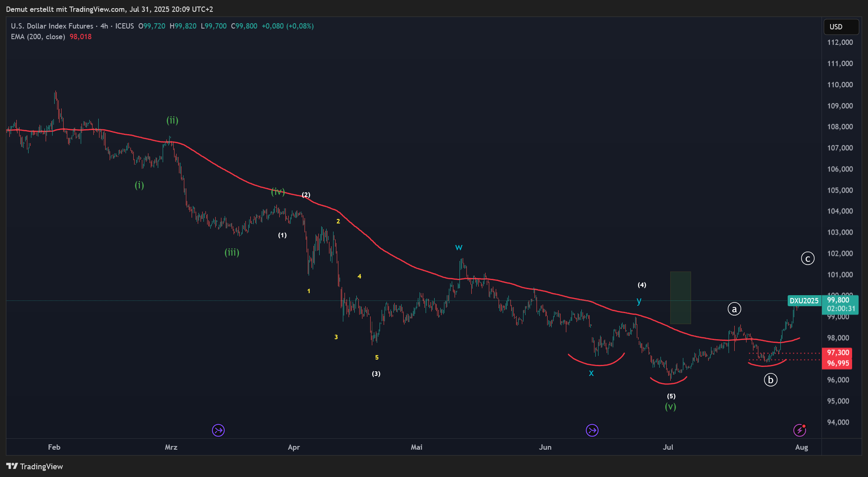Viewport: 868px width, 477px height.
Task: Click the U.S. Dollar Index Futures title
Action: (x=52, y=26)
